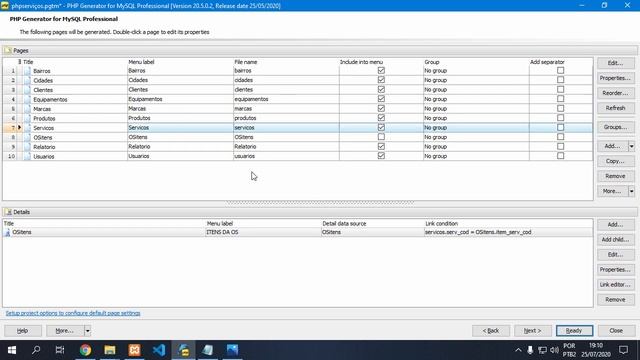Viewport: 640px width, 360px height.
Task: Uncheck Include into menu for Barros
Action: 381,71
